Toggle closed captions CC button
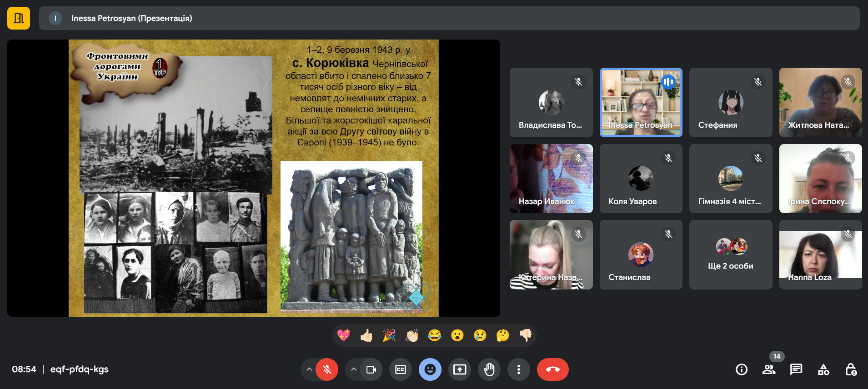This screenshot has height=389, width=868. pos(401,369)
